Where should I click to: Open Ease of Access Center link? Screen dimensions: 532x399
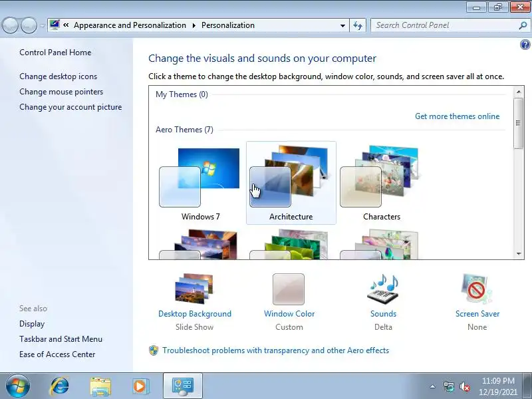coord(57,354)
